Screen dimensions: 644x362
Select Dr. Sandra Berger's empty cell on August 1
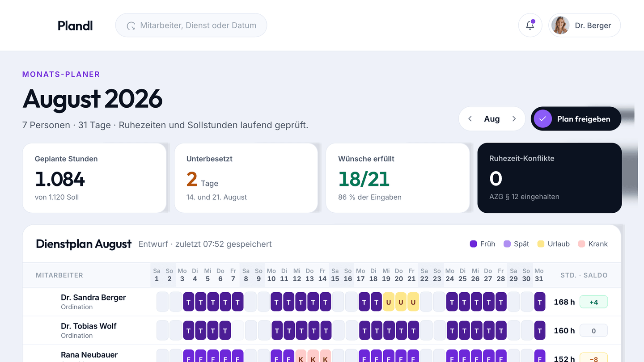click(162, 302)
